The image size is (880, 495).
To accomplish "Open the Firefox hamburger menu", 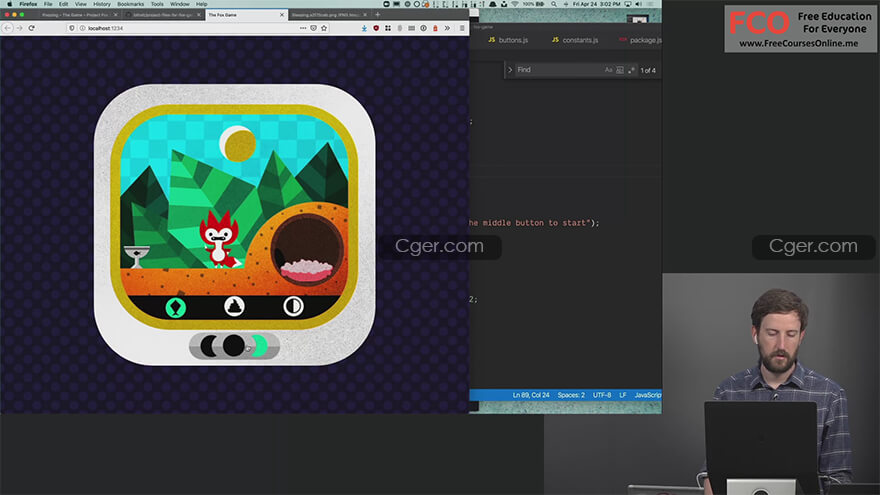I will click(x=462, y=28).
